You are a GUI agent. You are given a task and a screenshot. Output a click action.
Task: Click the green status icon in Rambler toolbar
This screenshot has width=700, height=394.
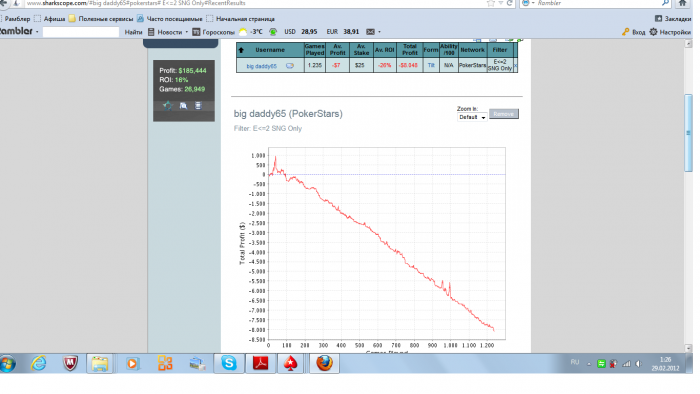tap(273, 32)
